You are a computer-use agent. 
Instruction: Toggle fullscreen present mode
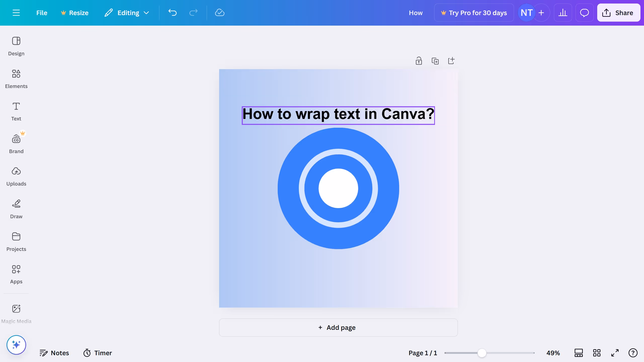click(615, 353)
